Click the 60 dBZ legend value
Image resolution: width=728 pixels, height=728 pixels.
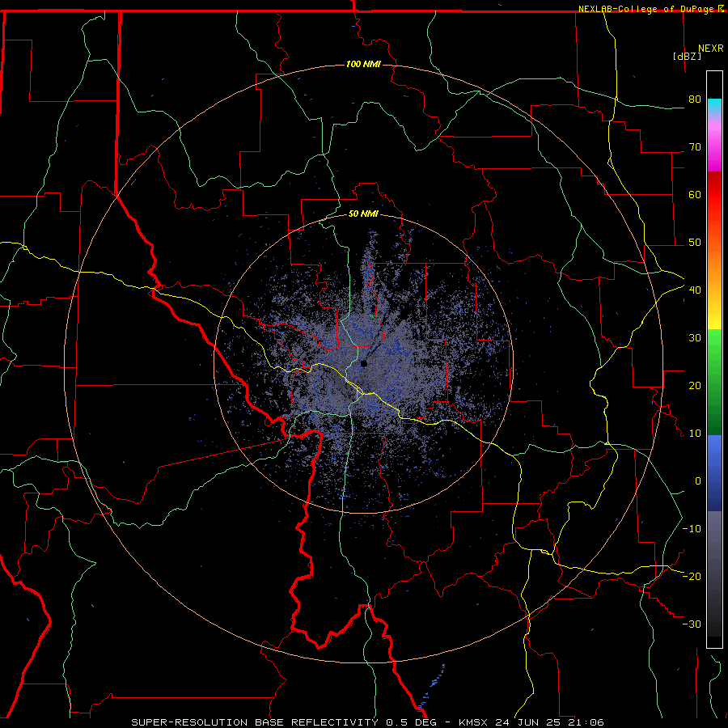(x=695, y=194)
